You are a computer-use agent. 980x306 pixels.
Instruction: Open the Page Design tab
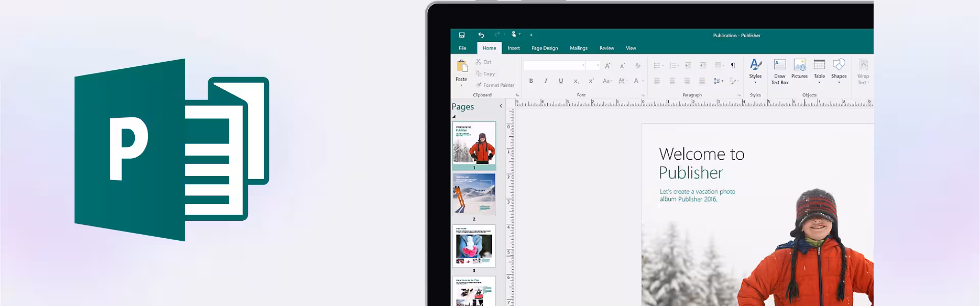[545, 48]
